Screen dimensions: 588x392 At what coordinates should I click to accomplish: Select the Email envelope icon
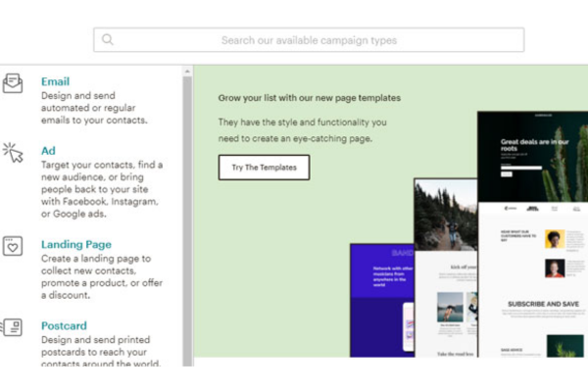coord(13,83)
